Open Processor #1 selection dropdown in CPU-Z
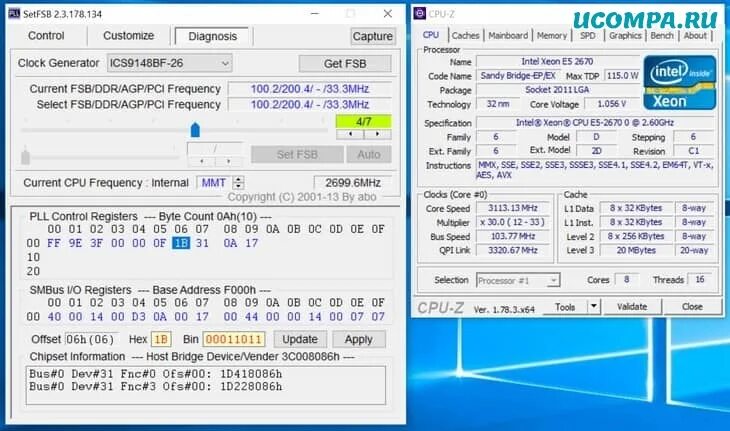The width and height of the screenshot is (730, 431). click(518, 281)
